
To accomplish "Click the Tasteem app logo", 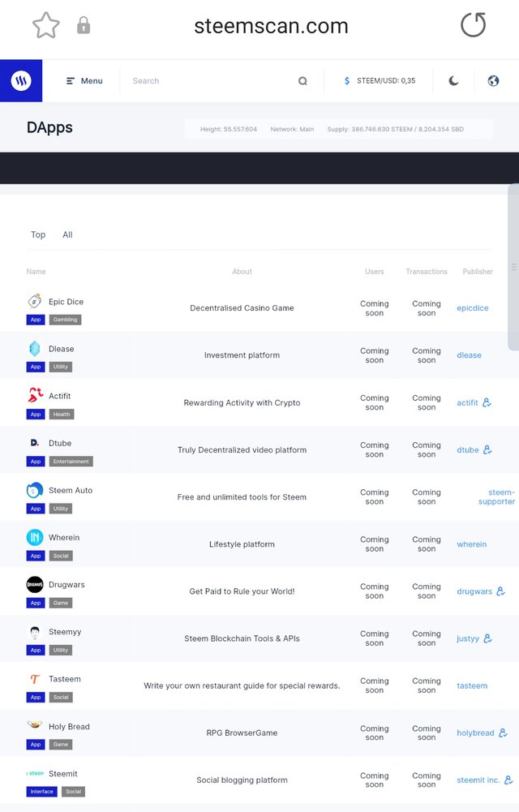I will click(x=35, y=679).
